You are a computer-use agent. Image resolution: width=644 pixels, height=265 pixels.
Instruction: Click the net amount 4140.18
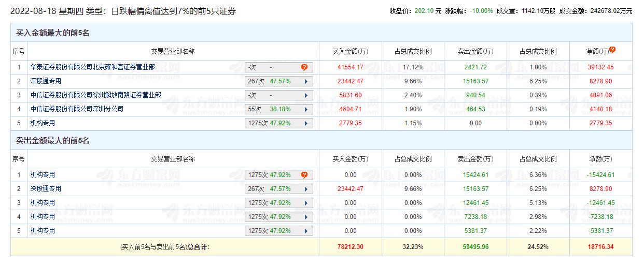click(x=600, y=109)
